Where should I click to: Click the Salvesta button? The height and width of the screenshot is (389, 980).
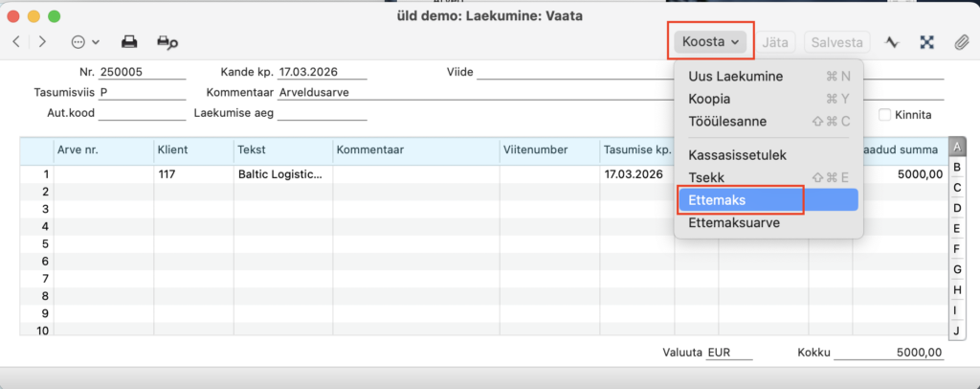pyautogui.click(x=837, y=42)
